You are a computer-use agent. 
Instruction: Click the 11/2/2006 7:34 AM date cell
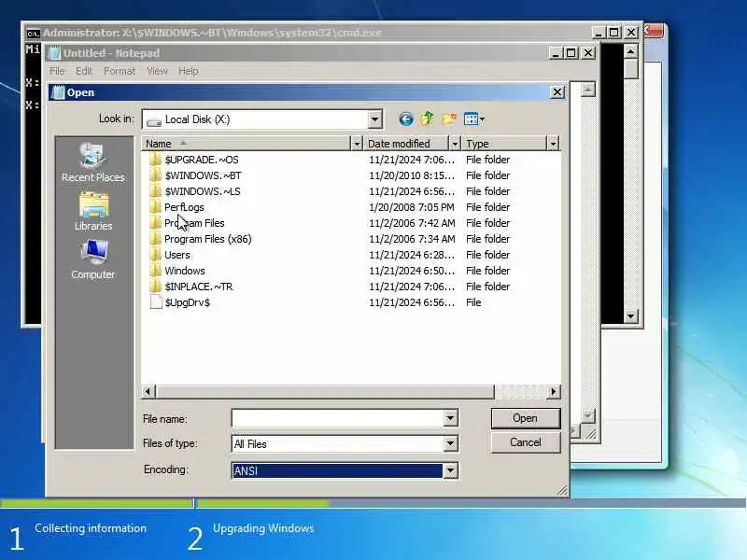tap(412, 239)
